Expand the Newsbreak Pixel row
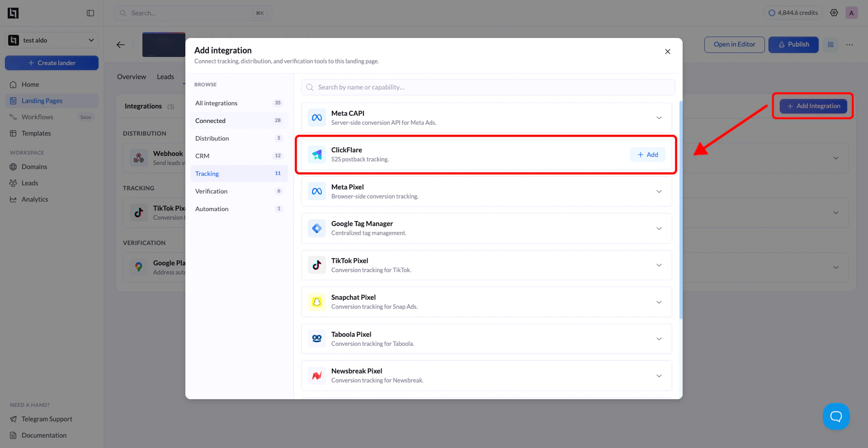Image resolution: width=868 pixels, height=448 pixels. click(x=659, y=376)
